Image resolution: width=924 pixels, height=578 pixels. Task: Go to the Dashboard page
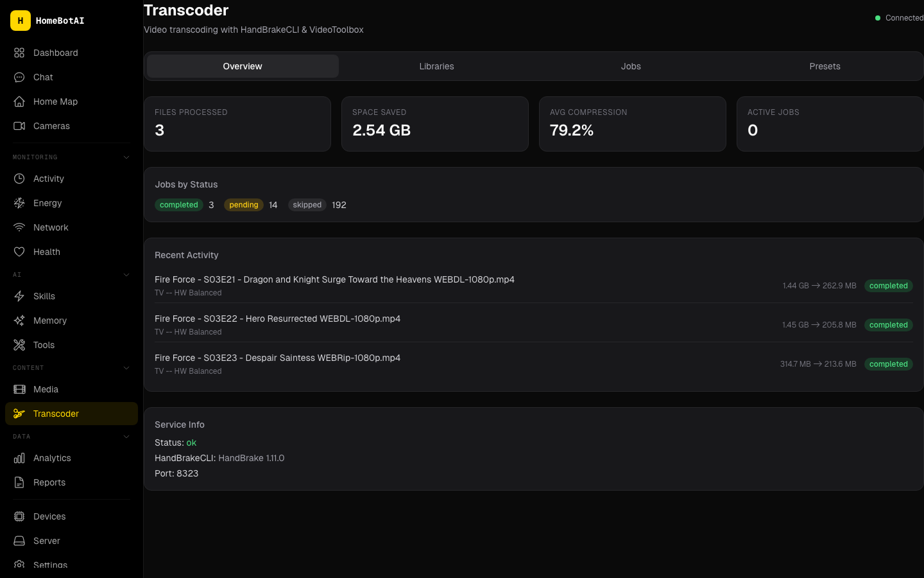pyautogui.click(x=55, y=53)
